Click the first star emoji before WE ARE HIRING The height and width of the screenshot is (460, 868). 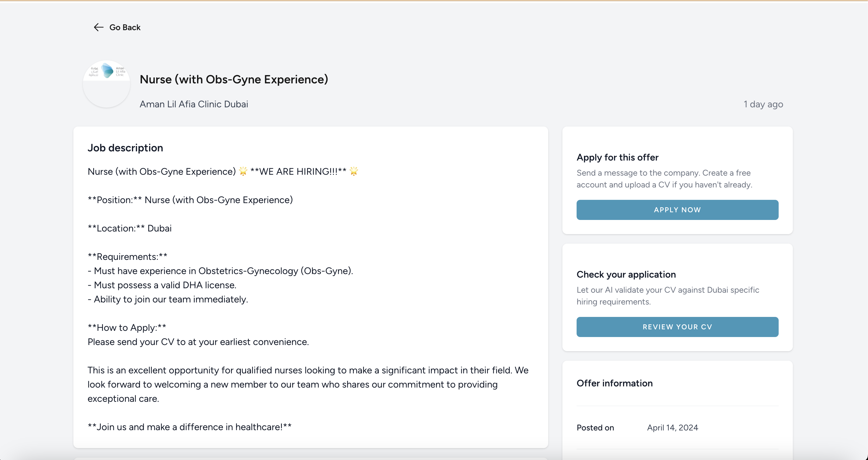(243, 171)
